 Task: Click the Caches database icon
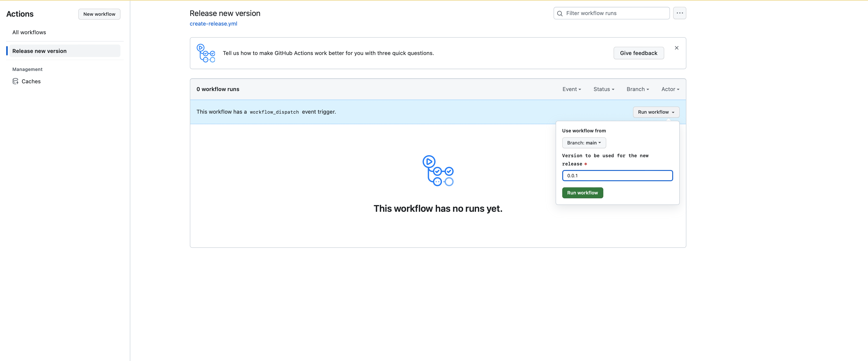16,81
